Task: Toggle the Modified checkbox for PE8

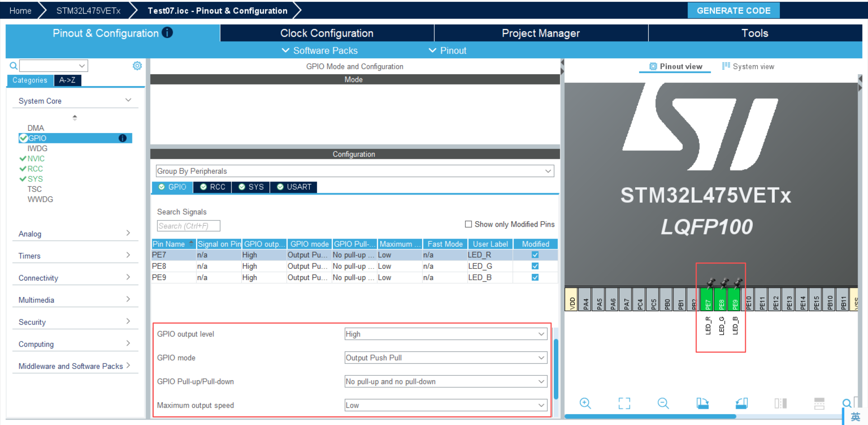Action: pyautogui.click(x=535, y=266)
